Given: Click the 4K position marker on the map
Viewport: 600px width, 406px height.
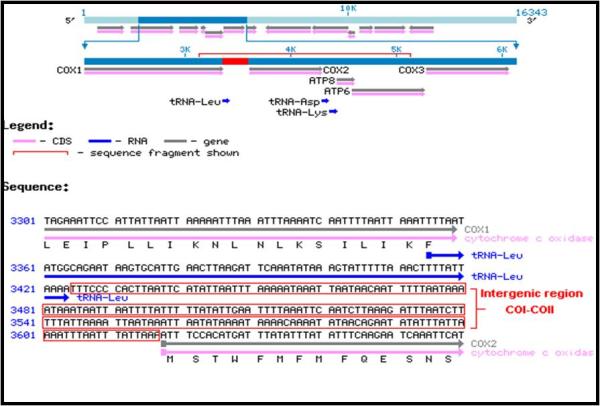Looking at the screenshot, I should (291, 48).
